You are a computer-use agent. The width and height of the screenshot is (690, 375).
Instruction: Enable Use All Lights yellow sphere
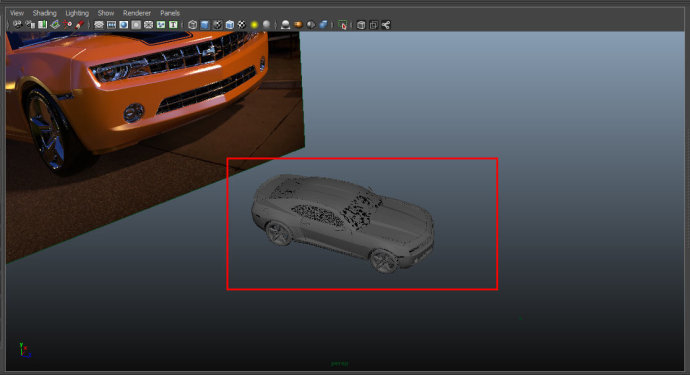tap(254, 25)
